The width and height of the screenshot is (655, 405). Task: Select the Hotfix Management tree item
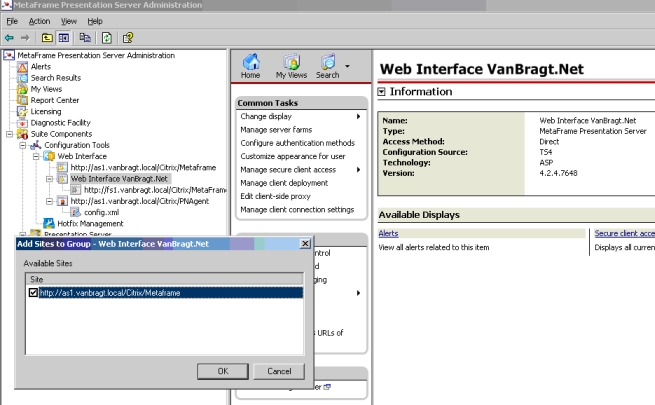[x=90, y=224]
